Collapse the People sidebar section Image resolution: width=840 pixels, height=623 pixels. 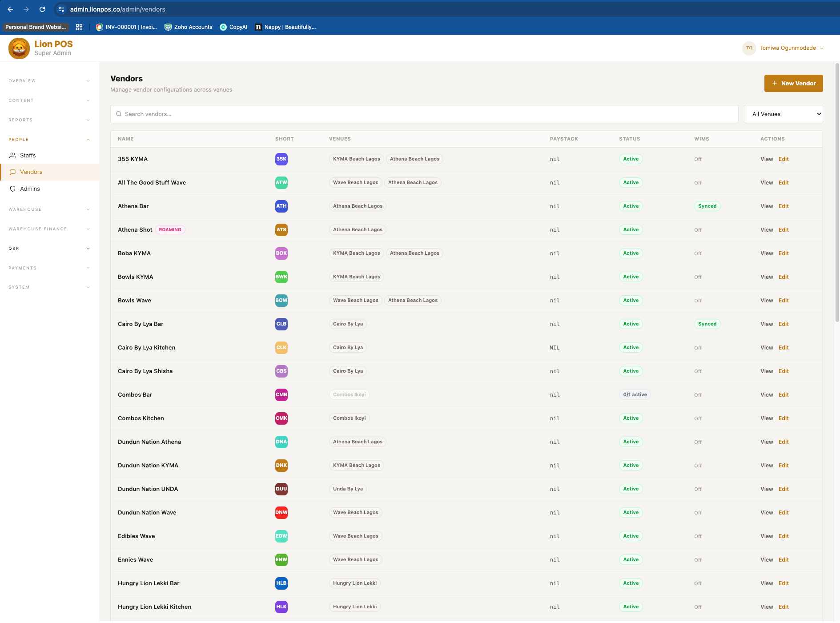[x=49, y=140]
